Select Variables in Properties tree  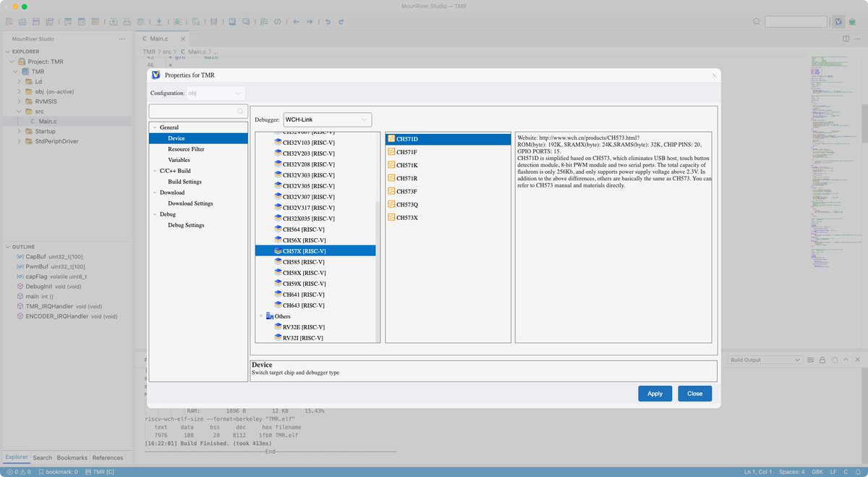tap(179, 160)
